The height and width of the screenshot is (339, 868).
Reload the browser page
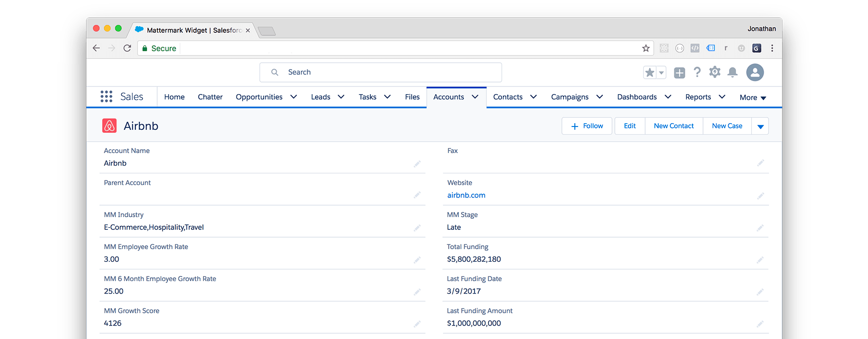127,48
